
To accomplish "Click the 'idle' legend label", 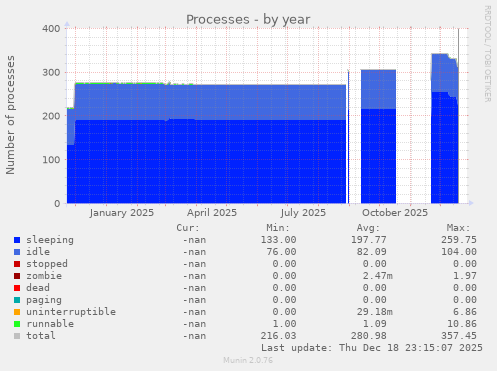I will pos(38,252).
